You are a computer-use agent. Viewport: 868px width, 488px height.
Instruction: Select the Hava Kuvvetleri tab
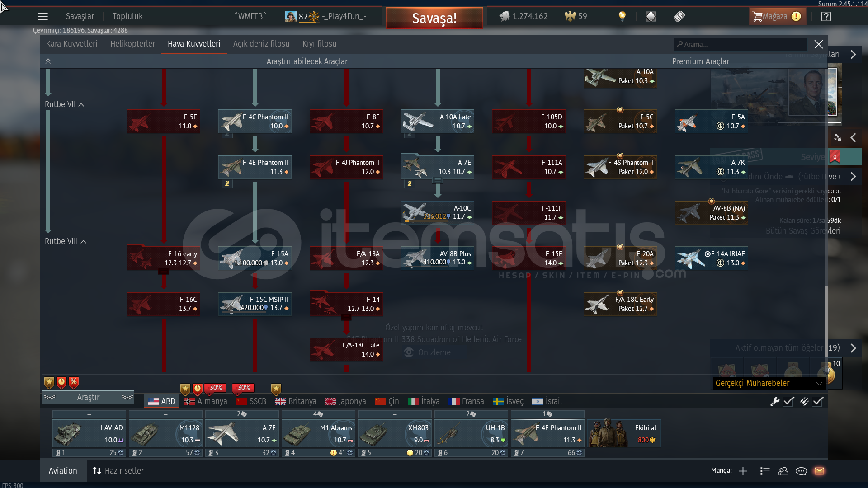coord(194,44)
